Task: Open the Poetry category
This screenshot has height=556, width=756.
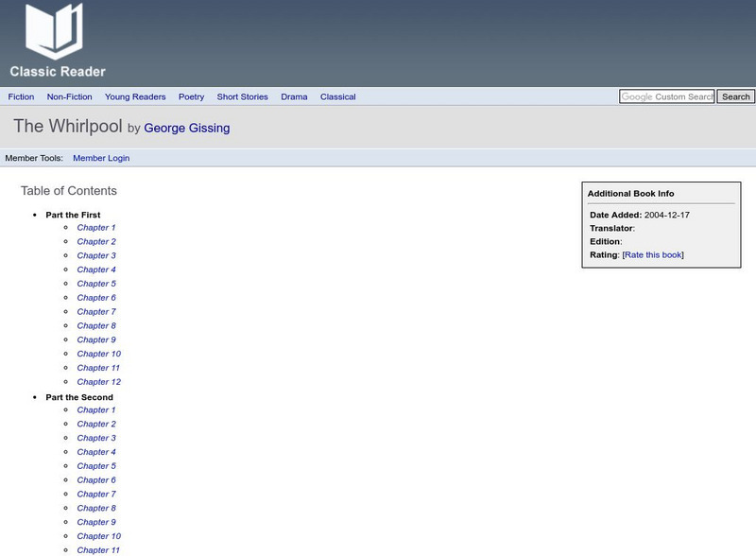Action: 191,96
